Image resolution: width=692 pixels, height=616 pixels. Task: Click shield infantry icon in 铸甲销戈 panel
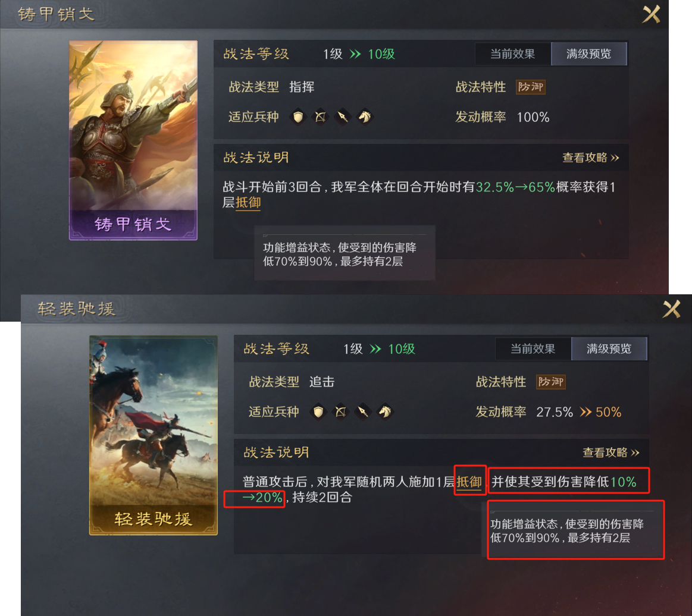tap(298, 117)
